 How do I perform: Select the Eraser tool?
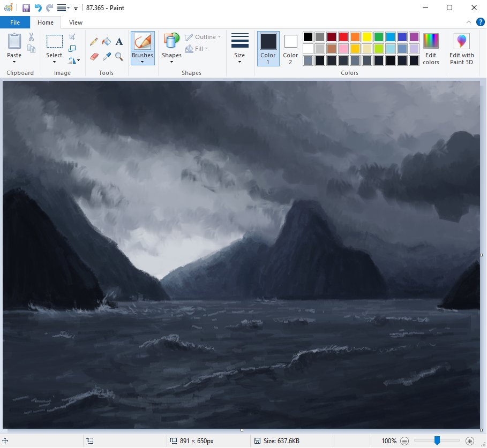(x=94, y=56)
